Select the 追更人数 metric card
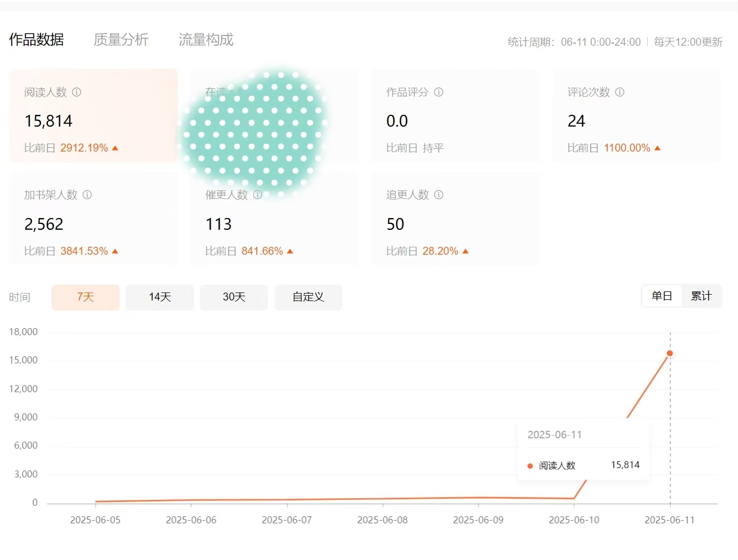 click(456, 219)
